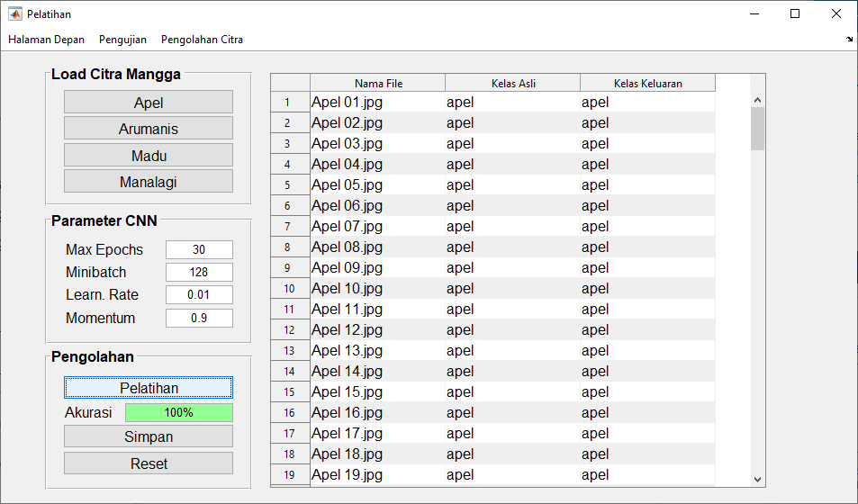
Task: Select the Apel 05.jpg table cell
Action: (377, 185)
